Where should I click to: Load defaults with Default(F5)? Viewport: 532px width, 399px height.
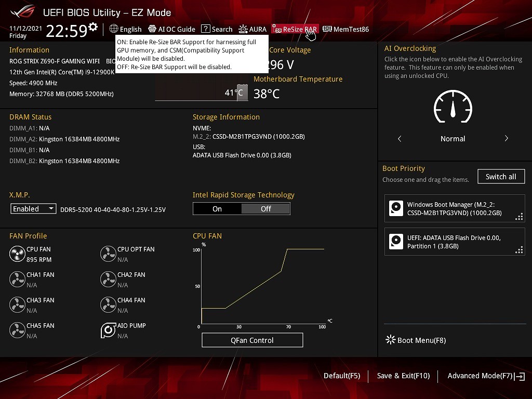pyautogui.click(x=342, y=376)
